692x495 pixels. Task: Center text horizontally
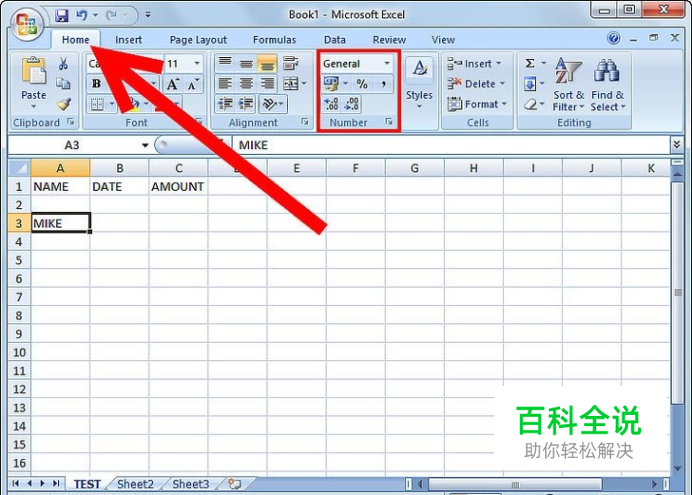coord(246,83)
